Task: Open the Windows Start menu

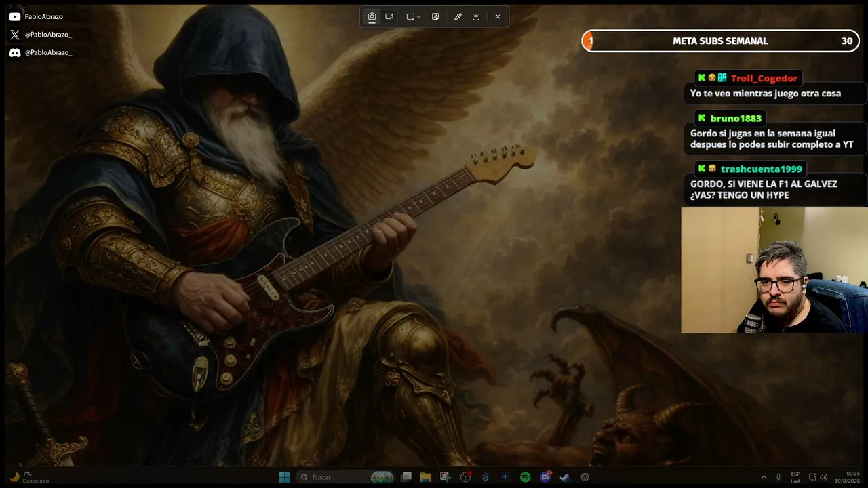Action: coord(285,477)
